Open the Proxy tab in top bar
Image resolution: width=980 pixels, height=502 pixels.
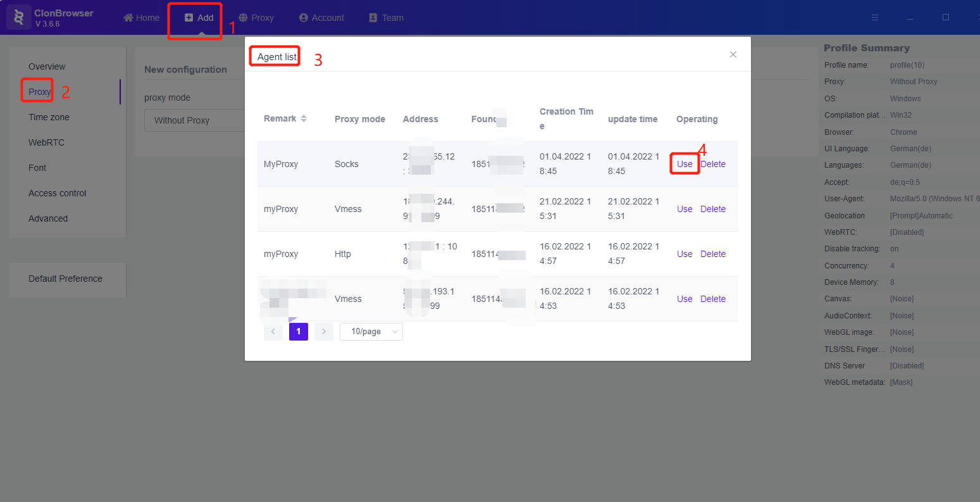256,18
